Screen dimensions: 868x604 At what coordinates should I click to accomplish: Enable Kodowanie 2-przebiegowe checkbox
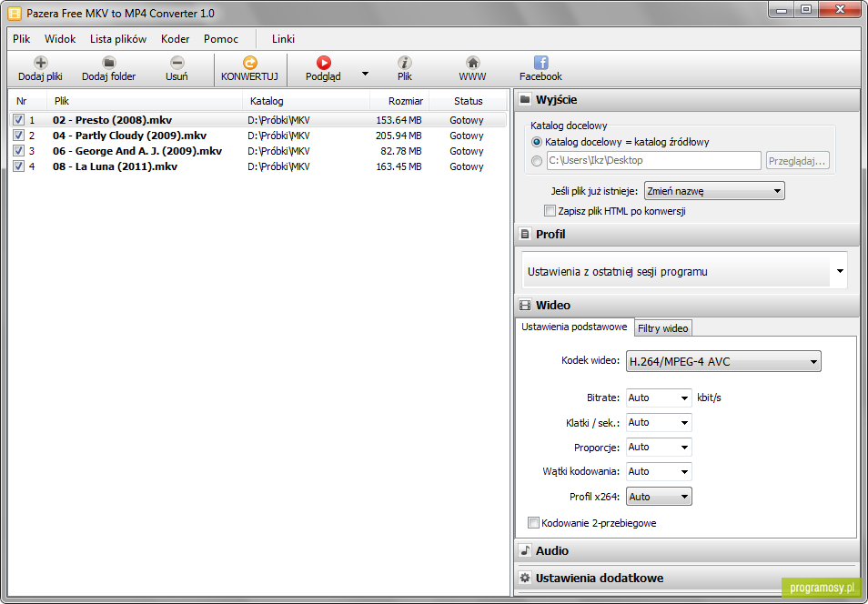[x=534, y=523]
